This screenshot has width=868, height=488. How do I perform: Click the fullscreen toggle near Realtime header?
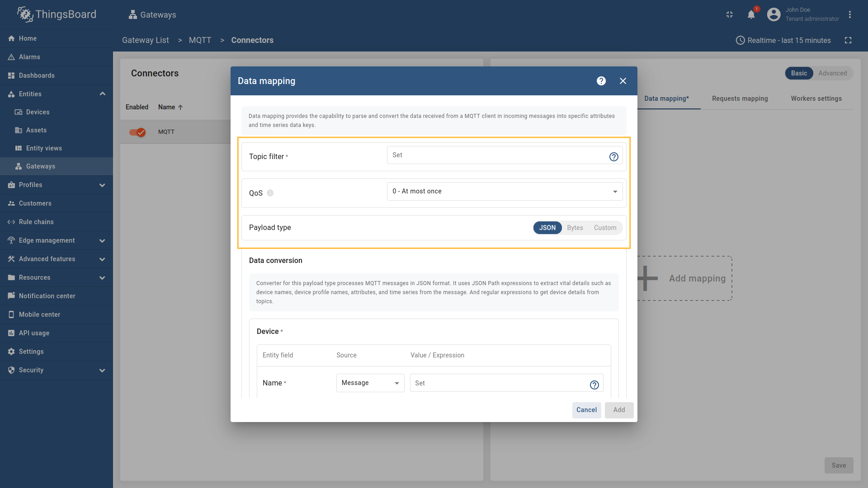(x=849, y=40)
